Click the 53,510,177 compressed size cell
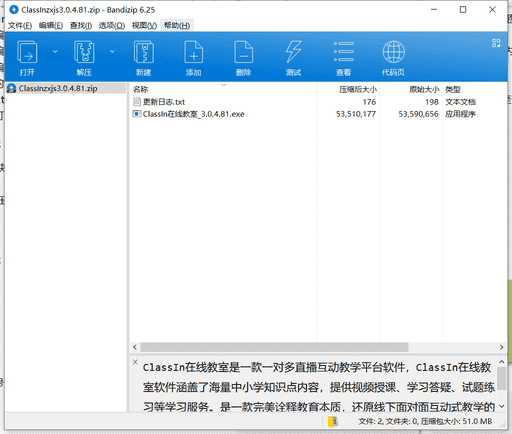The height and width of the screenshot is (434, 512). pos(356,114)
